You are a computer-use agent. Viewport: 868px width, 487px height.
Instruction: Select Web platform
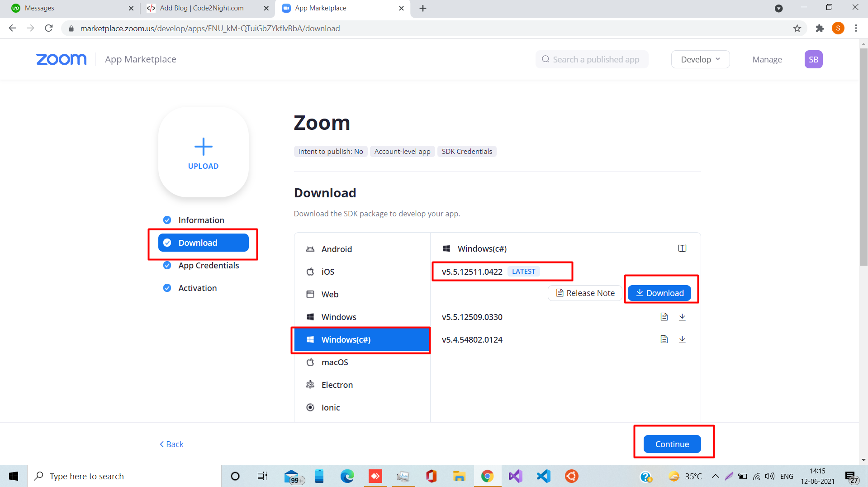tap(362, 294)
